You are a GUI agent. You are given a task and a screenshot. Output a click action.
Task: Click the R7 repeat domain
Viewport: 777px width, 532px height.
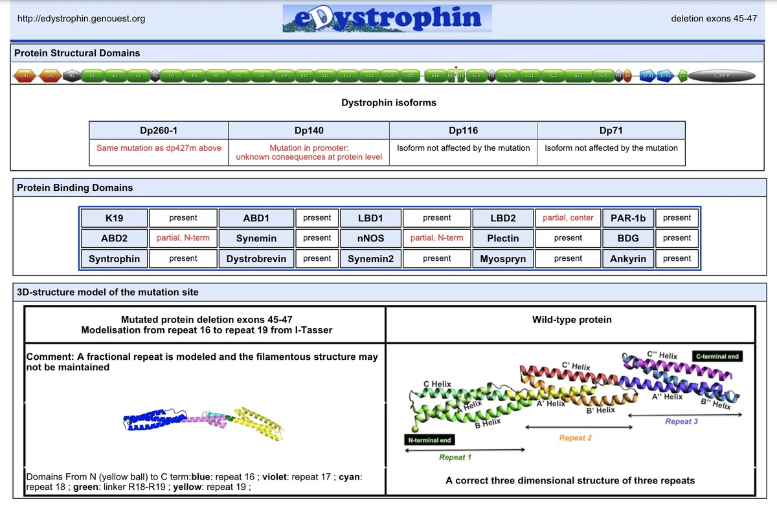(240, 76)
